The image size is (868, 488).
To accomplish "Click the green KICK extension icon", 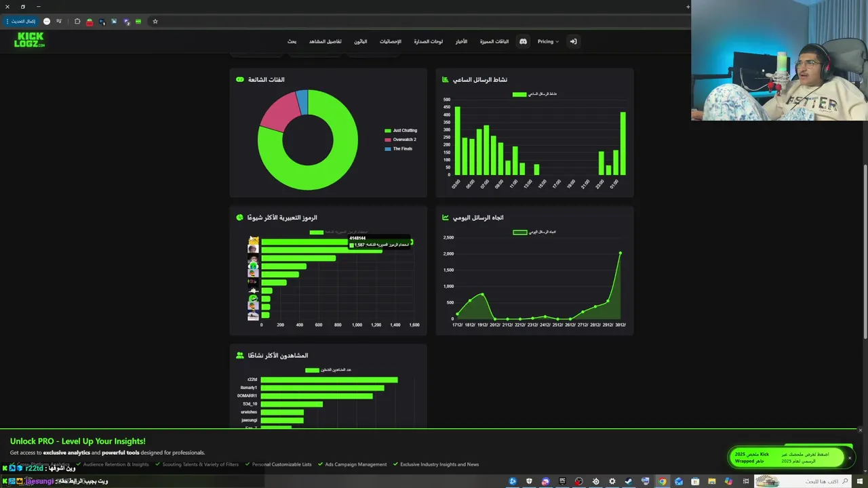I will pos(138,21).
